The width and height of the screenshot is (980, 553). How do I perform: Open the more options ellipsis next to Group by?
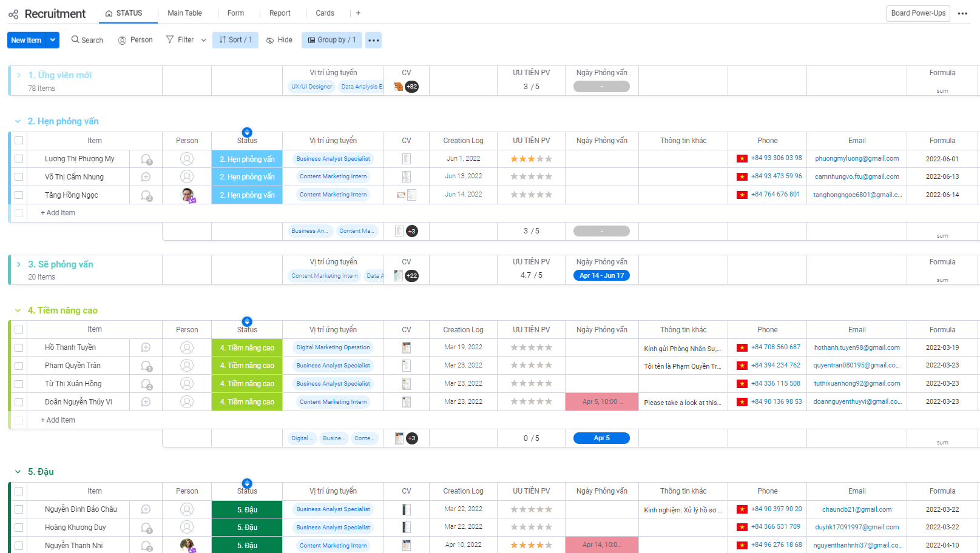pyautogui.click(x=373, y=40)
